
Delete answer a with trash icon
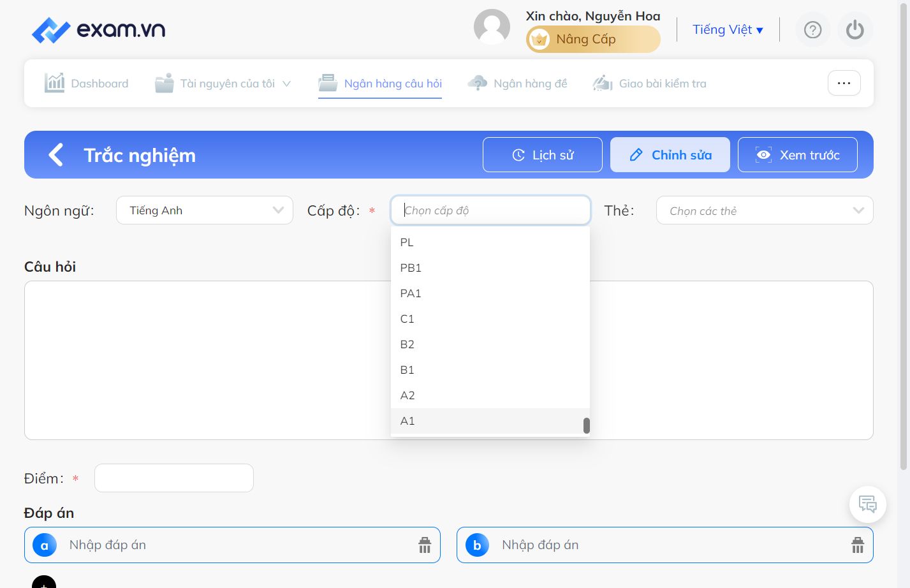coord(425,545)
